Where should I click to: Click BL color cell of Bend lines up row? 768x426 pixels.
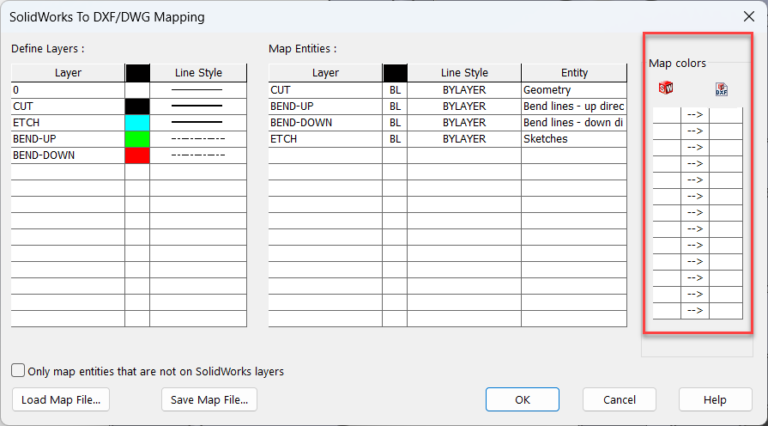point(395,106)
